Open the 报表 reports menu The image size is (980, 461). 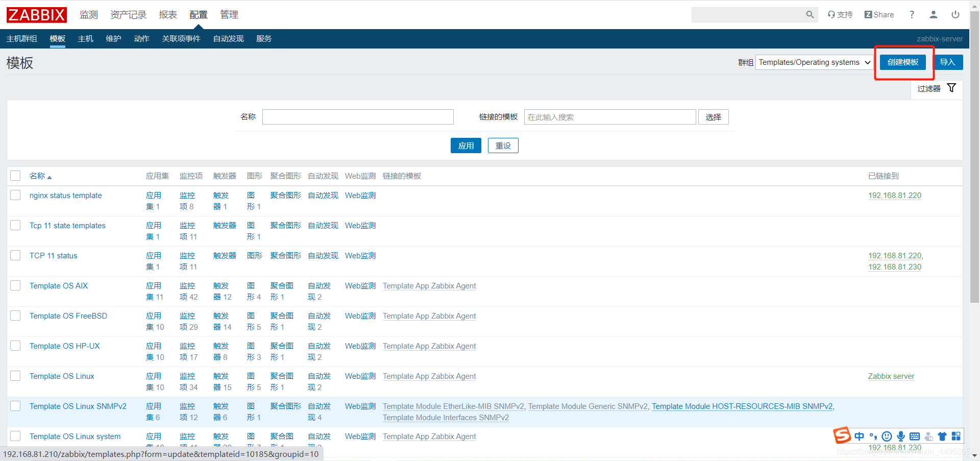[x=168, y=15]
